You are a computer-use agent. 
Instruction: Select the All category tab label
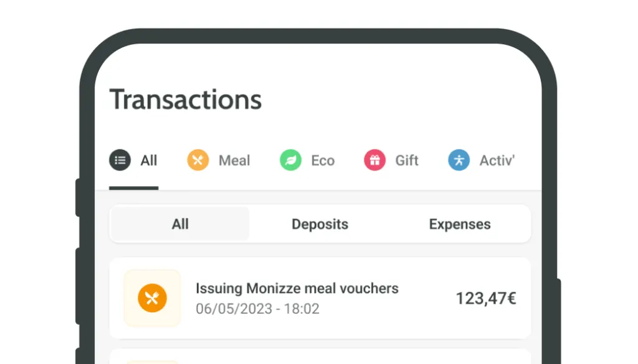click(149, 161)
